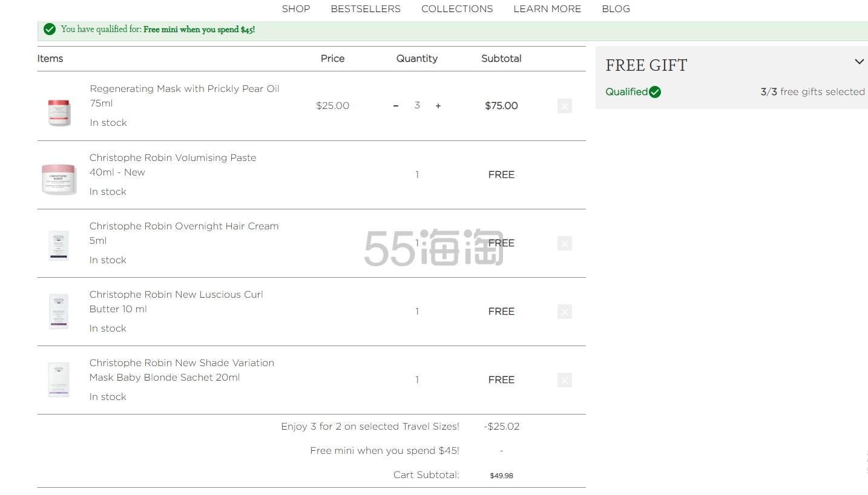The height and width of the screenshot is (495, 868).
Task: Open Christophe Robin Volumising Paste product link
Action: 173,165
